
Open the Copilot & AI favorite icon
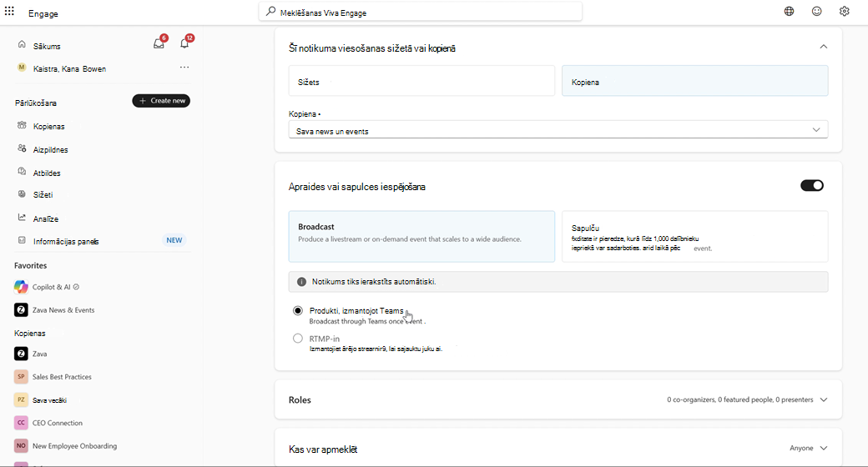point(21,287)
